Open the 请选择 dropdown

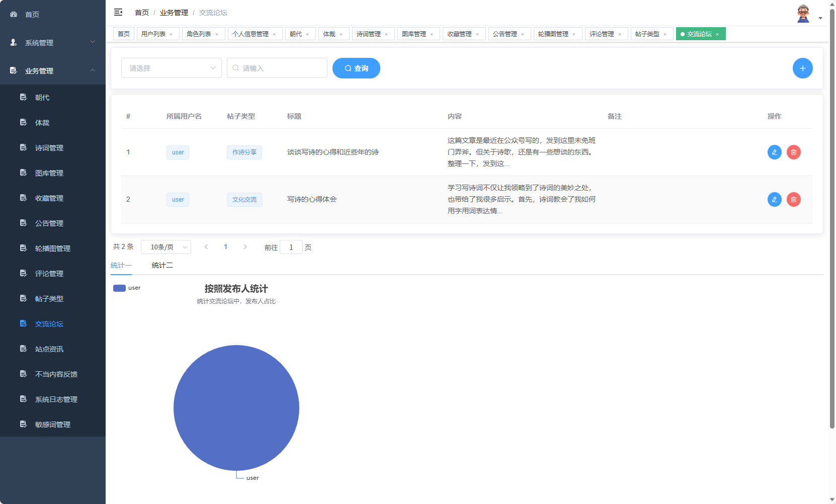coord(171,68)
